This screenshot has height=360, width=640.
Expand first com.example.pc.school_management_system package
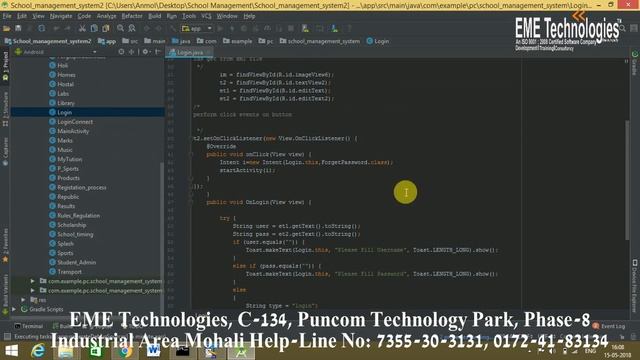pos(32,281)
